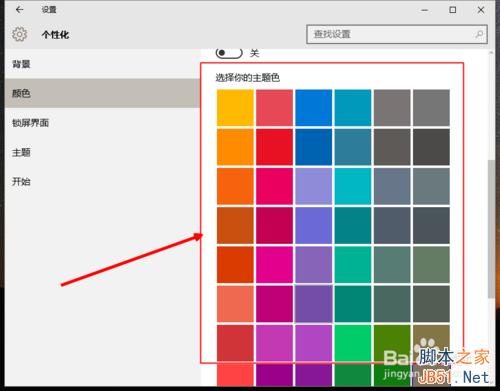The width and height of the screenshot is (500, 391).
Task: Click the vertical scrollbar thumb
Action: point(491,229)
